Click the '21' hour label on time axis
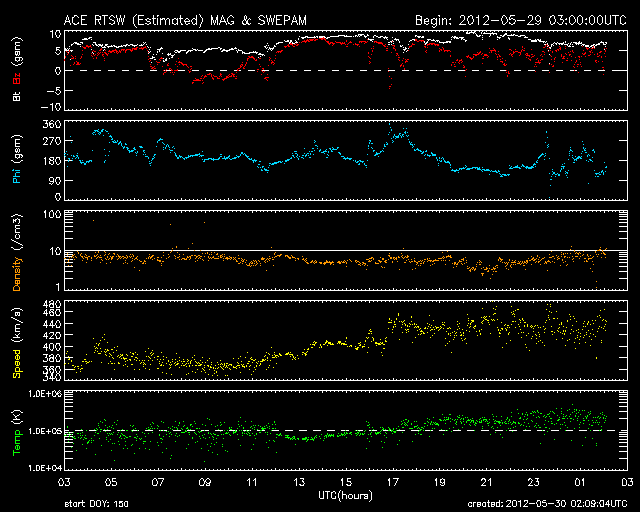Screen dimensions: 640x512 [x=487, y=483]
